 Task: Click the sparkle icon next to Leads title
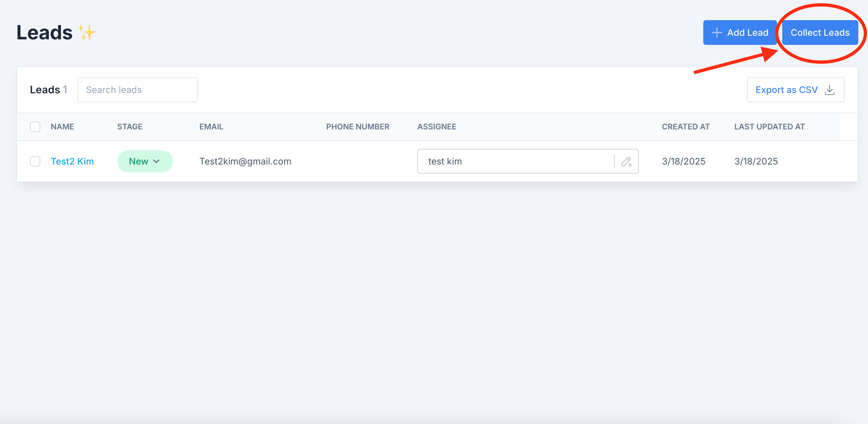click(87, 33)
